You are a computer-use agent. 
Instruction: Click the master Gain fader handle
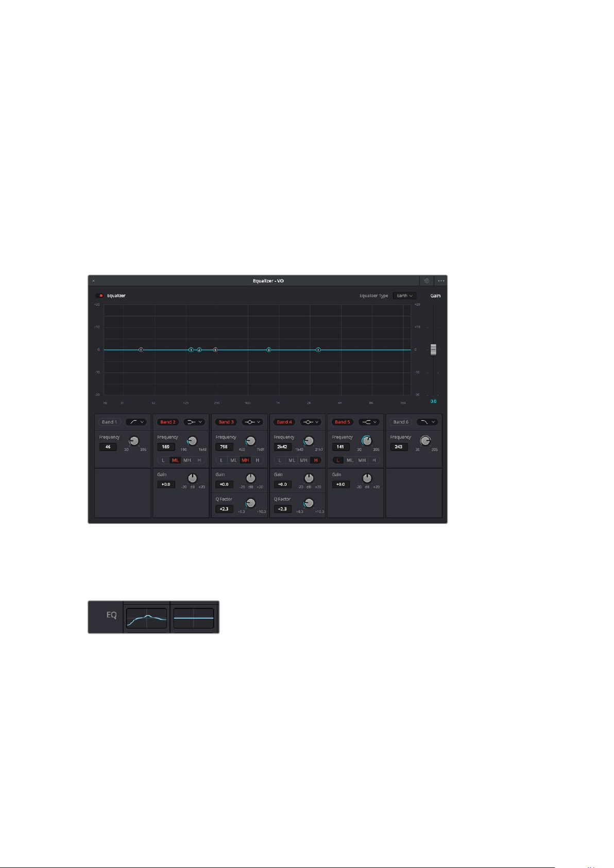[434, 349]
